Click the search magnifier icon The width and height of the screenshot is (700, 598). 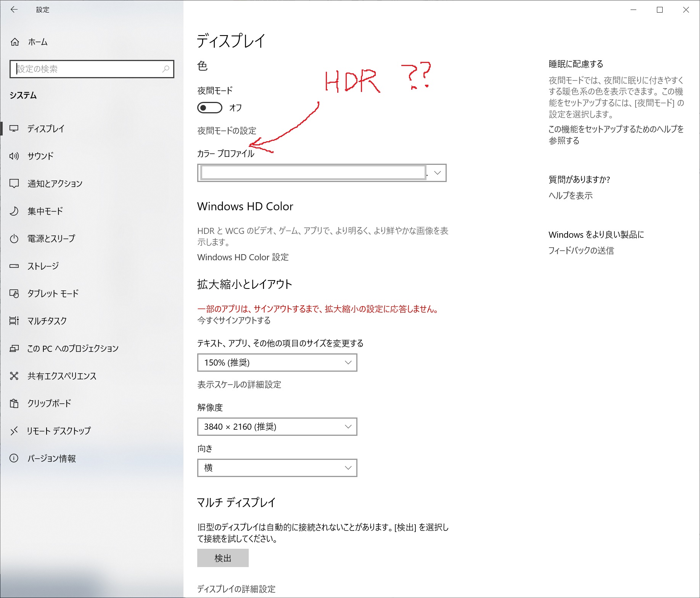click(166, 69)
